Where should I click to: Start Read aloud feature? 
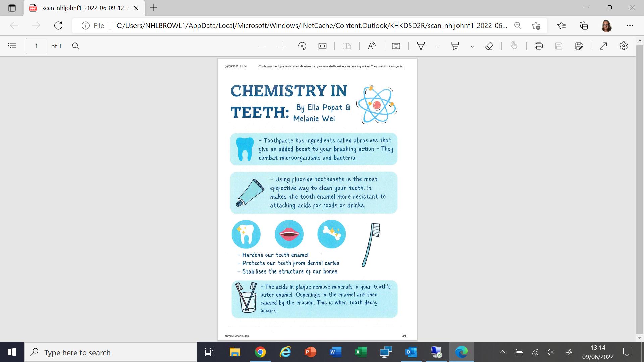[x=372, y=46]
